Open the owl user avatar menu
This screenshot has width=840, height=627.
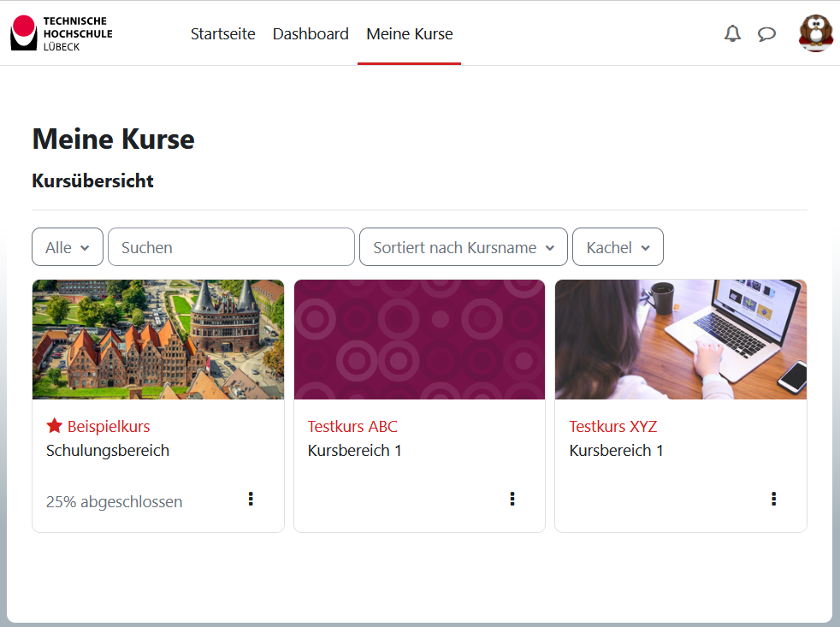pyautogui.click(x=815, y=33)
